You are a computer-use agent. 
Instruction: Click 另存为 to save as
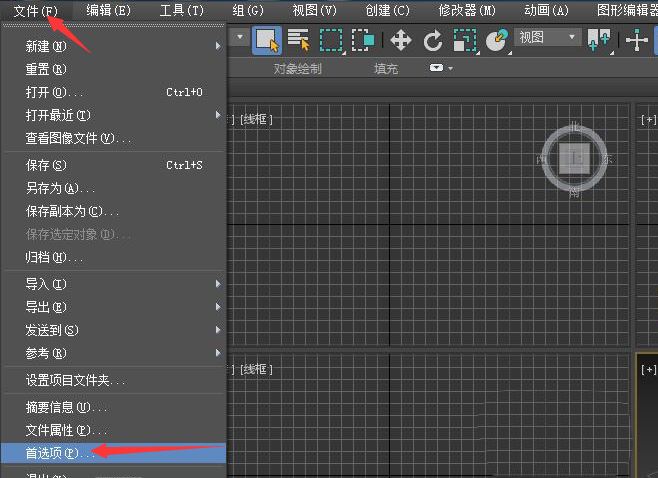pos(60,188)
